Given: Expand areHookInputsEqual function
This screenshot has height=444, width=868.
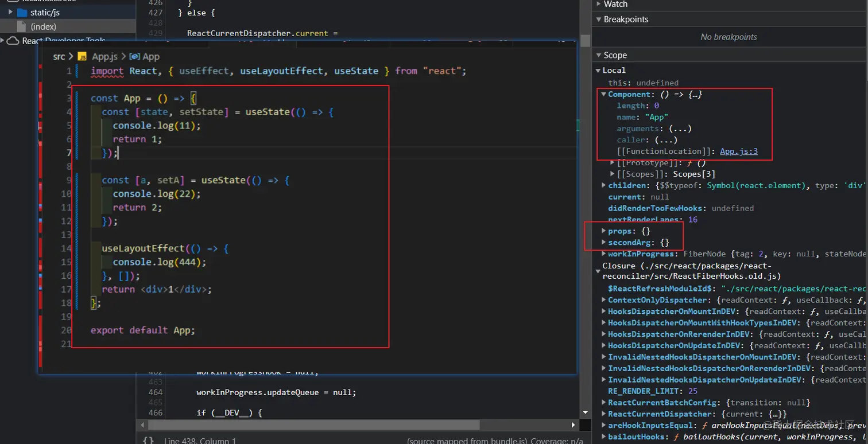Looking at the screenshot, I should pyautogui.click(x=603, y=425).
